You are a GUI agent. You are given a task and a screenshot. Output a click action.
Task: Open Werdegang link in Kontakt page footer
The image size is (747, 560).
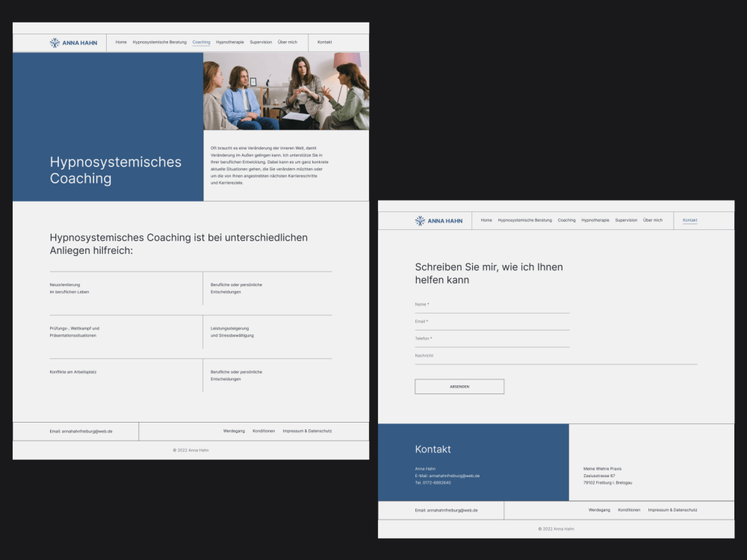(x=599, y=510)
